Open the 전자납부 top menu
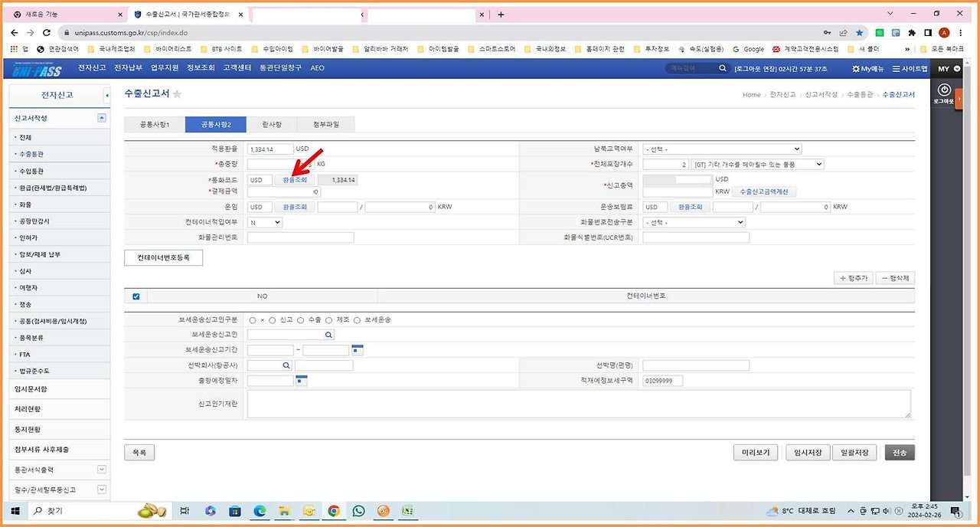The image size is (980, 527). pos(128,68)
